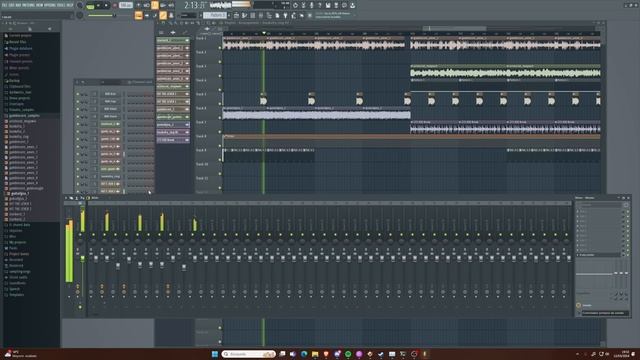Mute Track 3 in the playlist
Screen dimensions: 640x360
point(220,76)
